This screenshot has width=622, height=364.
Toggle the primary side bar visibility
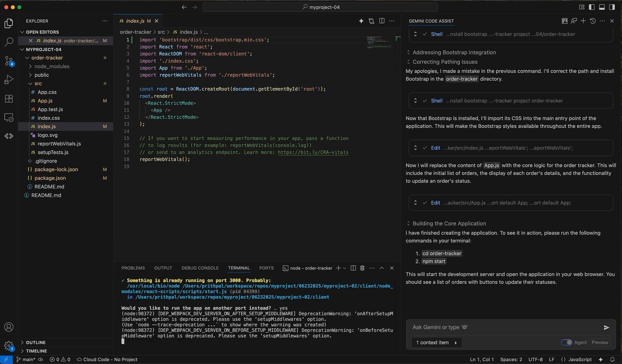592,7
